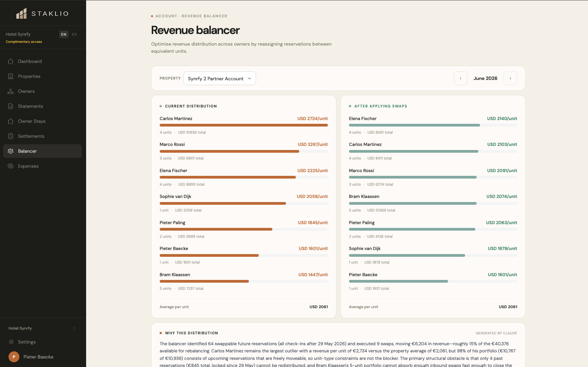Go to next month arrow
This screenshot has height=367, width=588.
(x=510, y=78)
